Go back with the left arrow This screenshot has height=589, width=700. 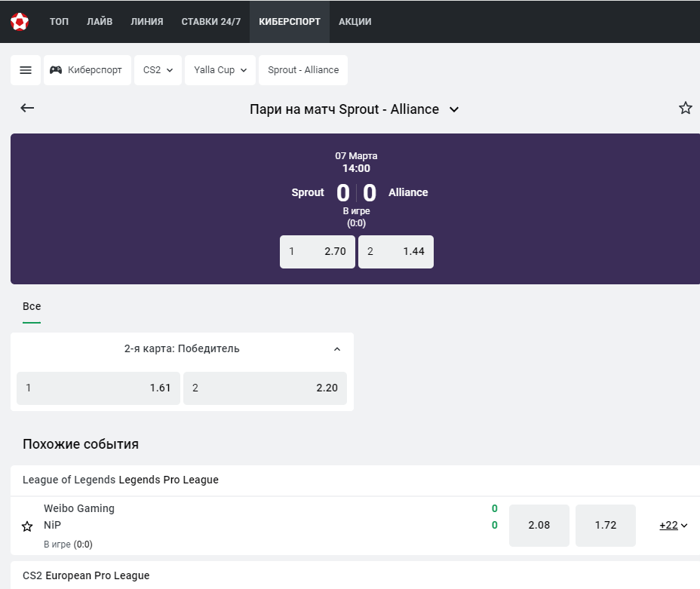(27, 108)
